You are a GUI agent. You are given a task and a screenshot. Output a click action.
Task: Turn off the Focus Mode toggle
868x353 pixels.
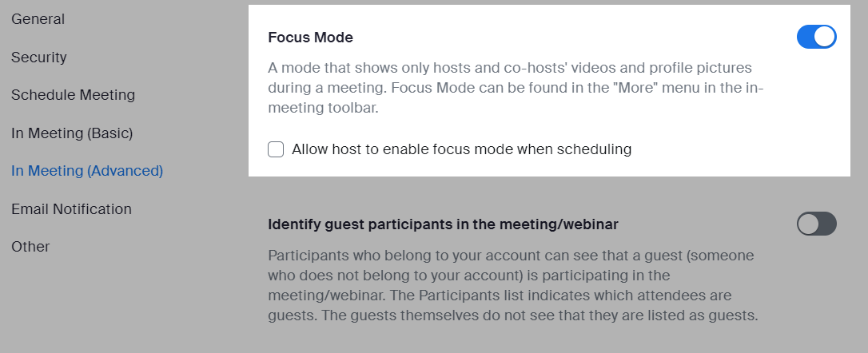coord(816,38)
